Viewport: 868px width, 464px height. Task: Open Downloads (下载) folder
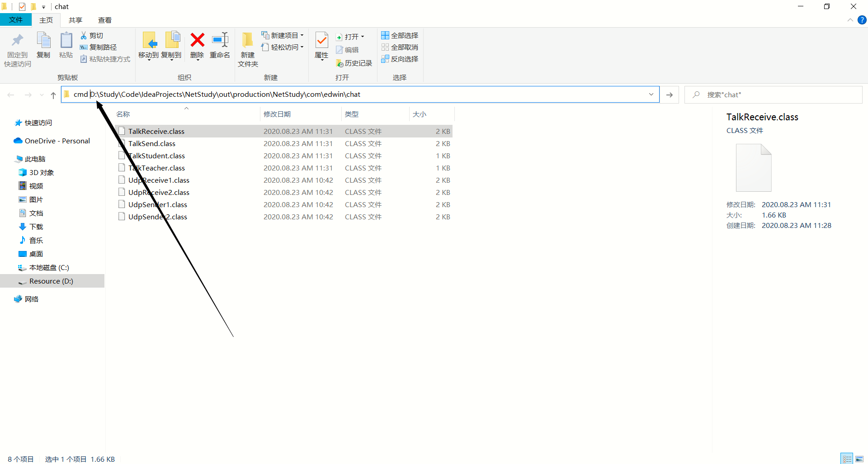pos(31,227)
